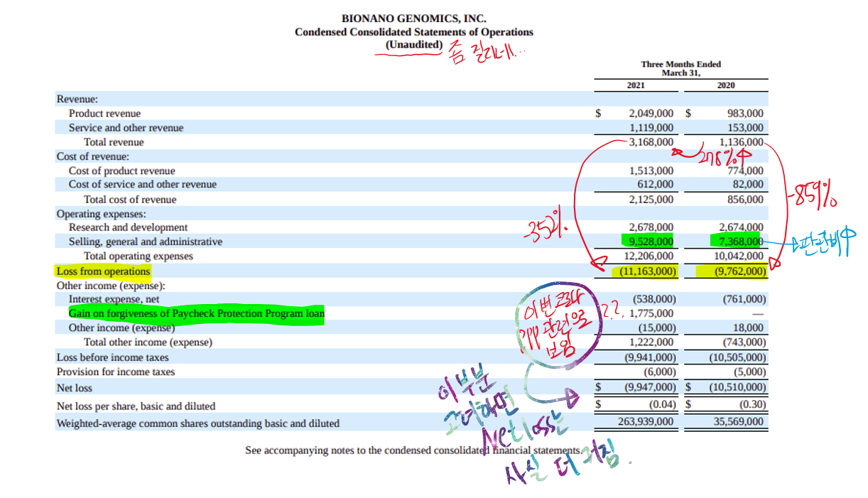The height and width of the screenshot is (498, 868).
Task: Select other income 2020 value 18,000
Action: click(749, 328)
